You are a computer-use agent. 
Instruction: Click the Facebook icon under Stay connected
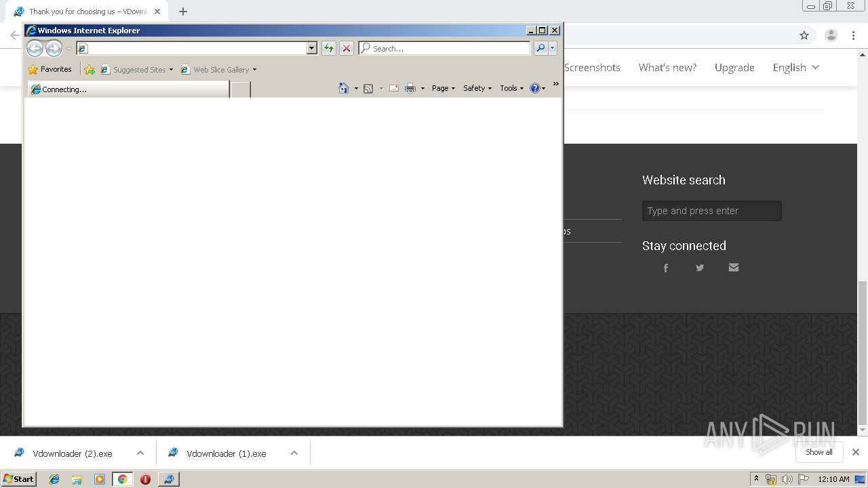coord(666,268)
